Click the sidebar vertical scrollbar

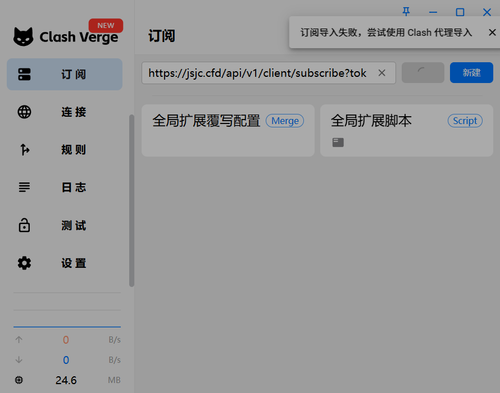coord(132,200)
